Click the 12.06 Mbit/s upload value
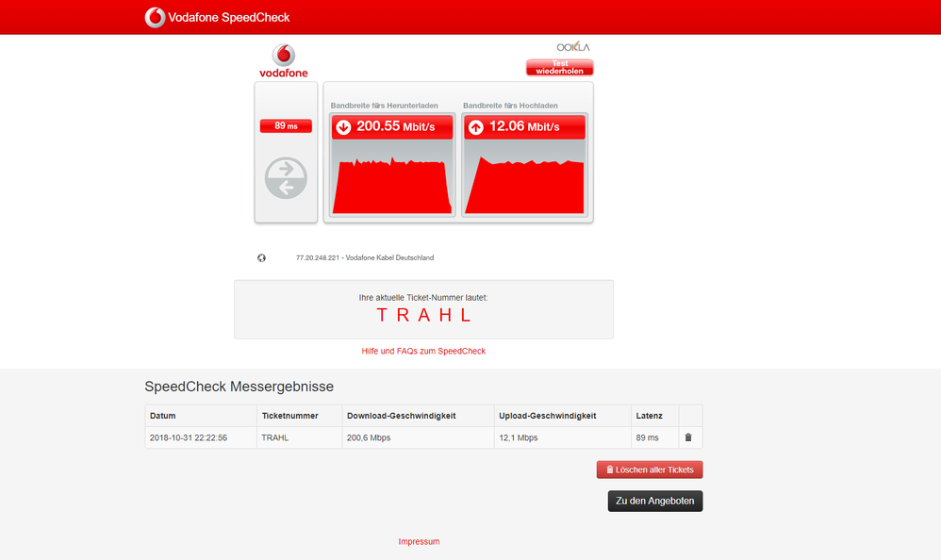 [x=524, y=126]
